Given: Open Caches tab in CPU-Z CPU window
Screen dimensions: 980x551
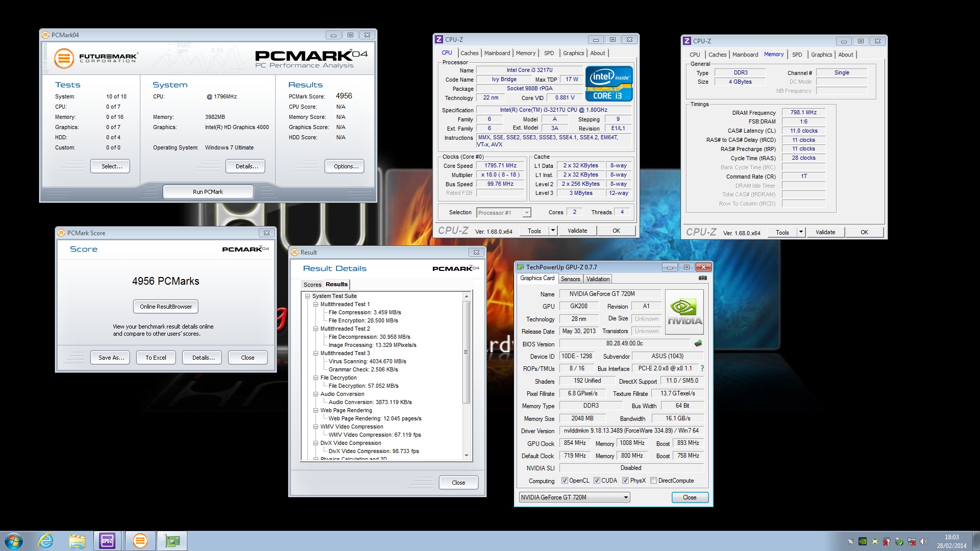Looking at the screenshot, I should (x=469, y=53).
